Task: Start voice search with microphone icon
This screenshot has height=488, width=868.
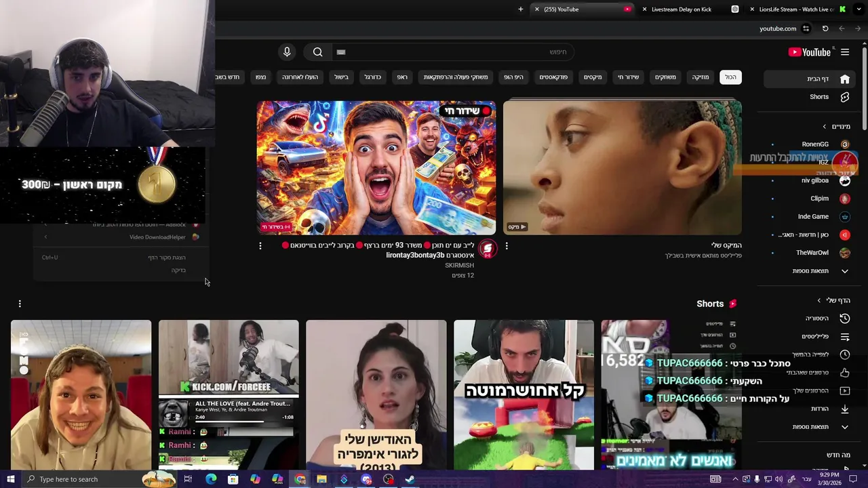Action: [287, 52]
